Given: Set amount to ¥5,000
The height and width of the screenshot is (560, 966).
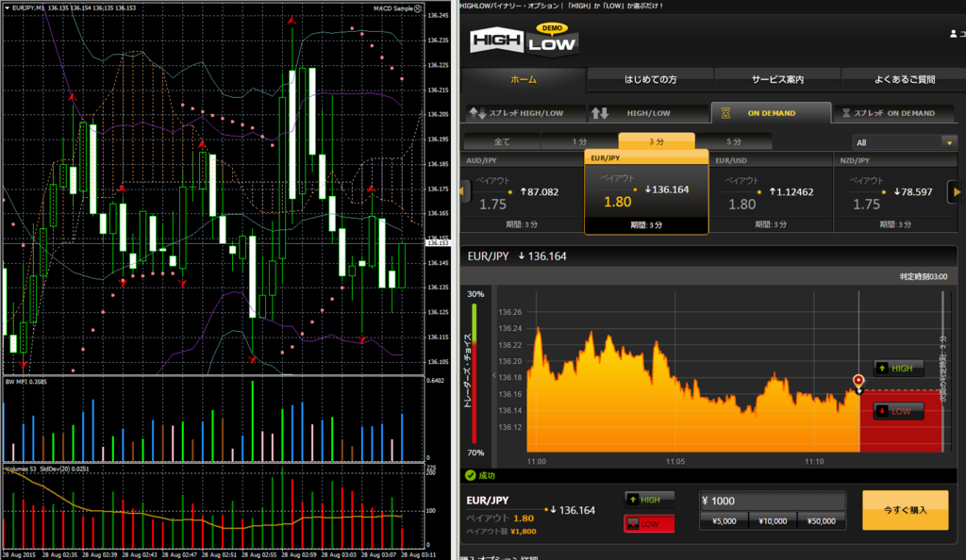Looking at the screenshot, I should pyautogui.click(x=724, y=521).
